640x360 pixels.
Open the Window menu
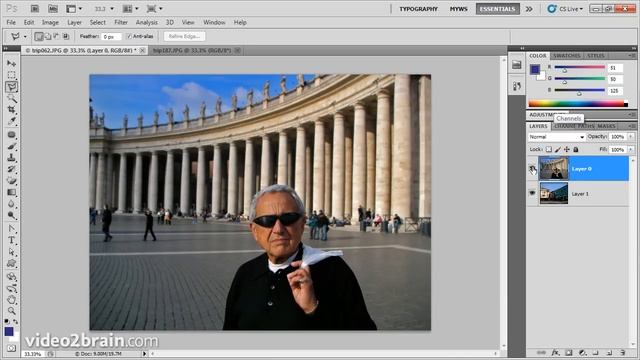point(214,22)
